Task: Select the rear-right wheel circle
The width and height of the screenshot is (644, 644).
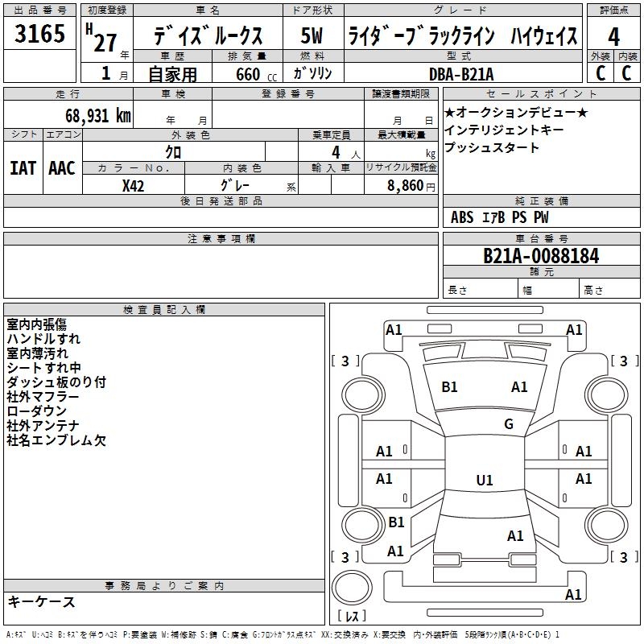Action: click(x=607, y=525)
